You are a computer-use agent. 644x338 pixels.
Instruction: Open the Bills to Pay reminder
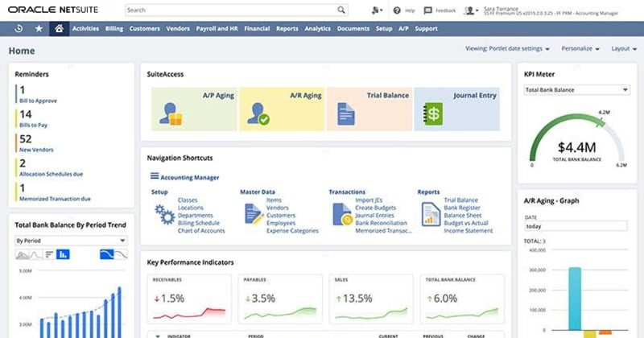coord(33,125)
